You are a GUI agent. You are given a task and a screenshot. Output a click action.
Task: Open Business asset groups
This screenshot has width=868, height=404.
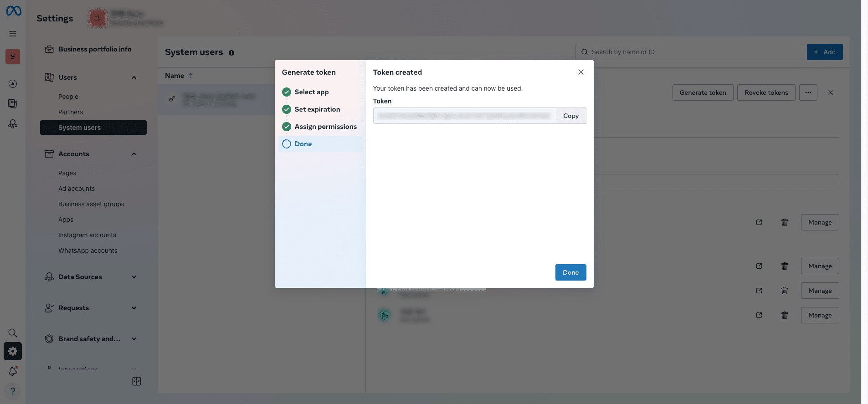tap(91, 204)
